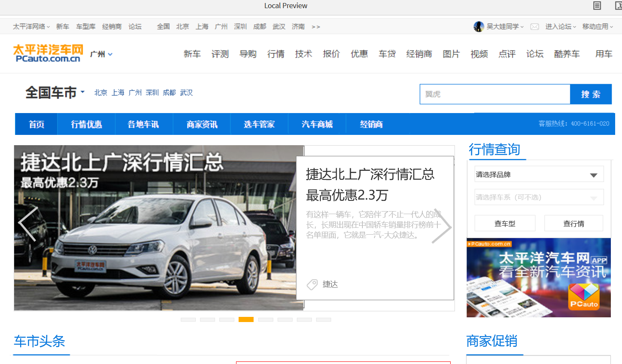Open the 行情优惠 tab

(x=87, y=124)
